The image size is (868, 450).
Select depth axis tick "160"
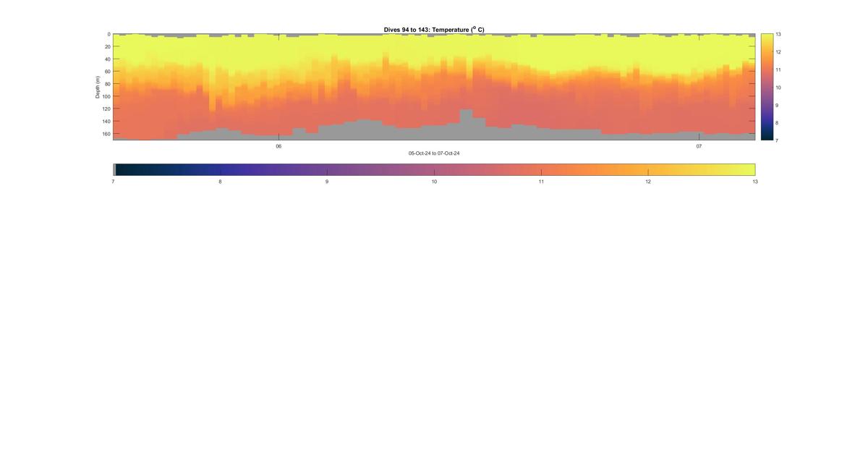click(x=106, y=134)
